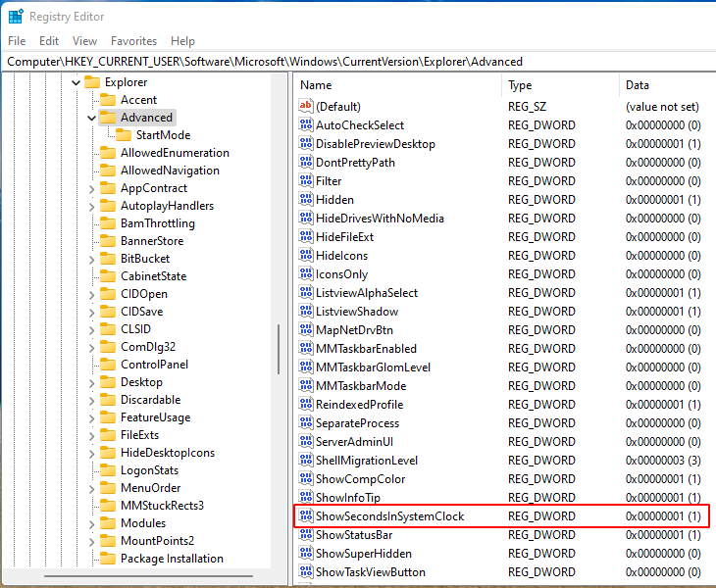Image resolution: width=716 pixels, height=588 pixels.
Task: Click the icon next to the Filter value
Action: 305,180
